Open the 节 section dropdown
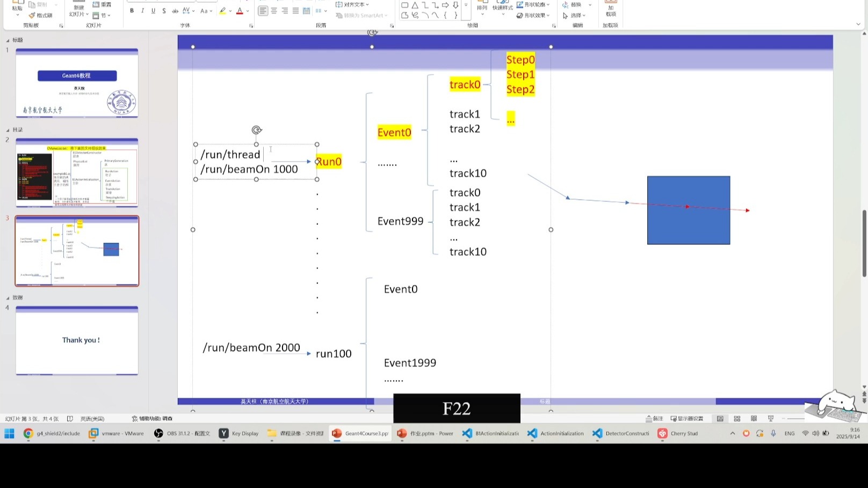 pyautogui.click(x=102, y=16)
